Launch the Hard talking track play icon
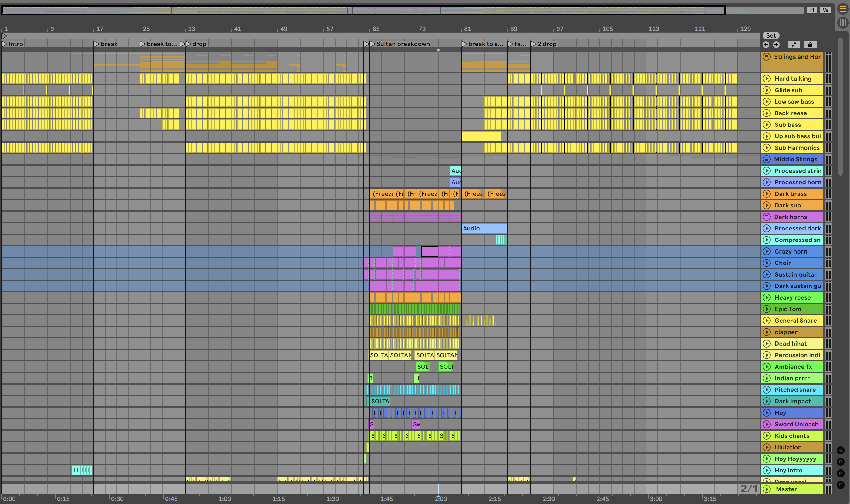This screenshot has height=504, width=850. pos(767,79)
